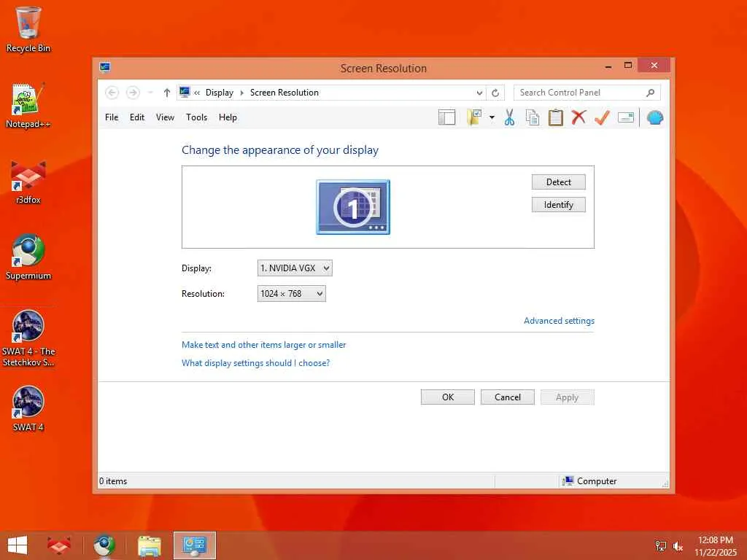This screenshot has width=747, height=560.
Task: Click the navigation pane layout toolbar icon
Action: [x=447, y=117]
